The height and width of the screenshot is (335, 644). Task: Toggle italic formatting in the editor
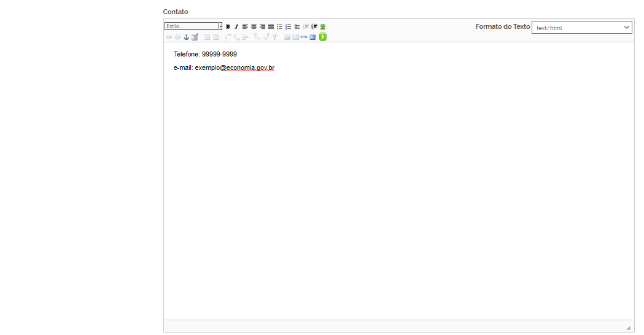tap(236, 27)
